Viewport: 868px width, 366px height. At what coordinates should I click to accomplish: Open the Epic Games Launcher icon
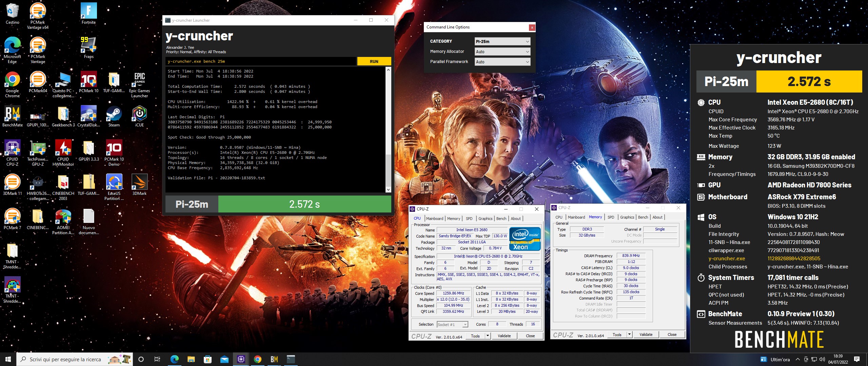tap(139, 84)
